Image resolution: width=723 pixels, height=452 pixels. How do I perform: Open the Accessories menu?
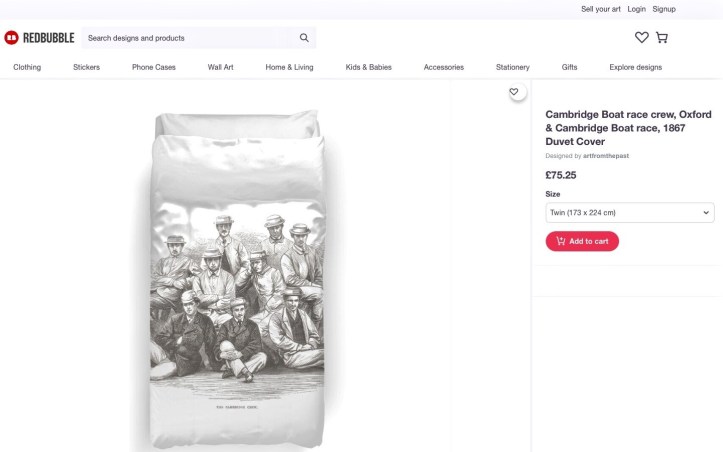[x=444, y=67]
